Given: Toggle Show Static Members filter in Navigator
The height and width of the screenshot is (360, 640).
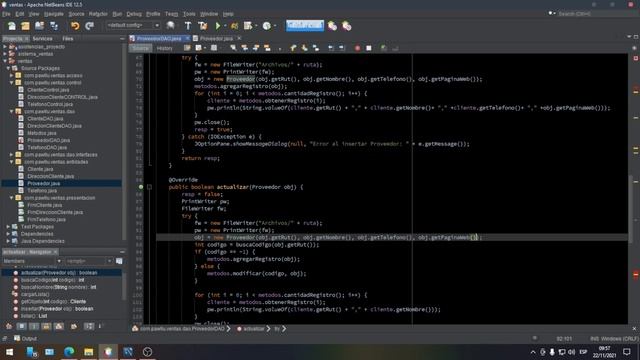Looking at the screenshot, I should click(34, 326).
